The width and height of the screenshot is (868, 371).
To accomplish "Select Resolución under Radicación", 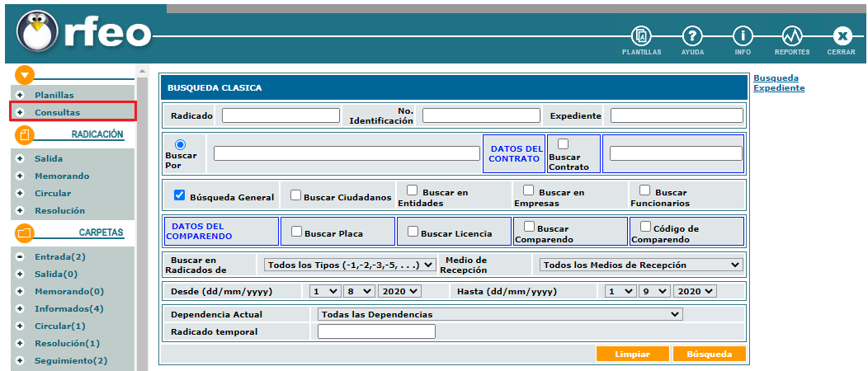I will 59,211.
